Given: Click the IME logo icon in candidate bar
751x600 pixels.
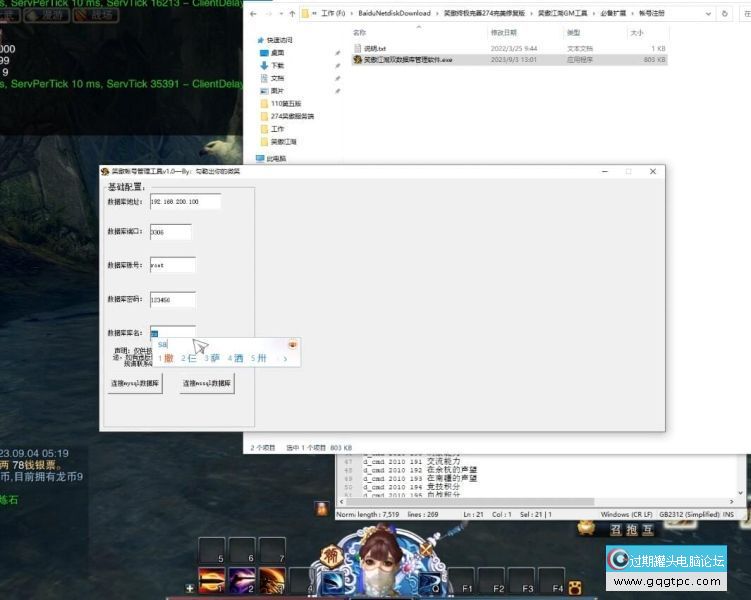Looking at the screenshot, I should (292, 344).
